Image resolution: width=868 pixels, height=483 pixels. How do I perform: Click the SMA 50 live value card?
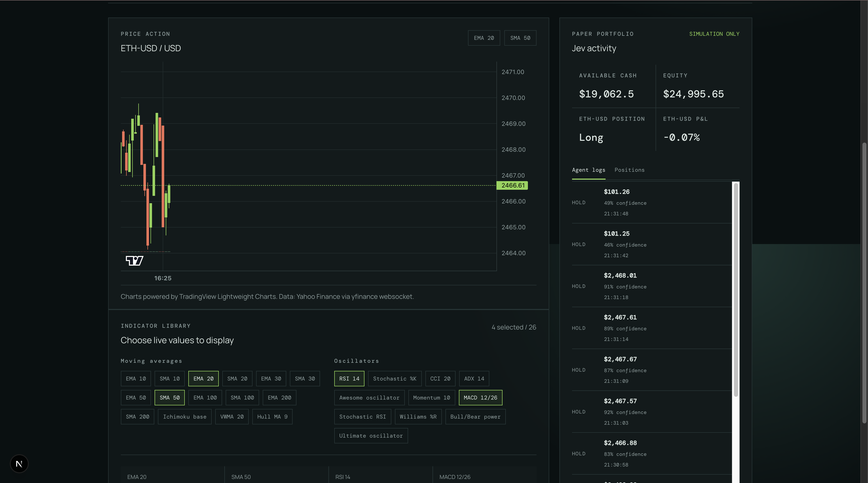click(276, 475)
